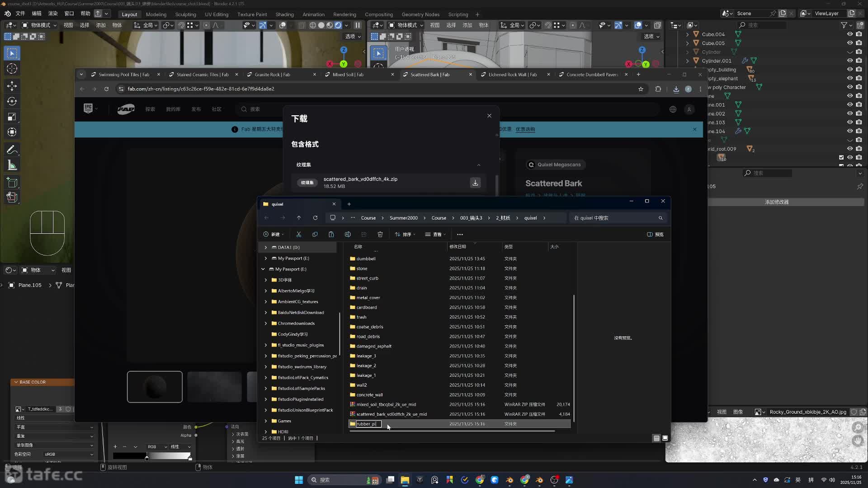Select the Rotate tool in Blender toolbar
Screen dimensions: 868x488
pos(12,101)
